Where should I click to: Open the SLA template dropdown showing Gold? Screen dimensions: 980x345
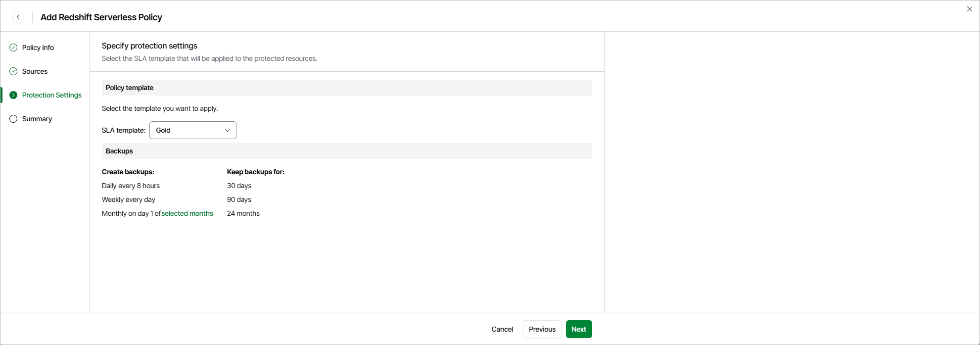192,130
